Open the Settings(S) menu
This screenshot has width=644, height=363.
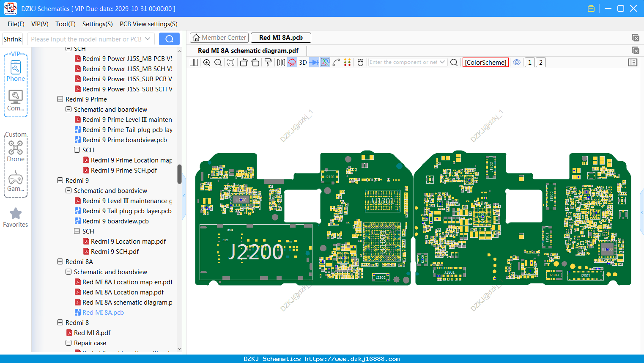pyautogui.click(x=98, y=24)
